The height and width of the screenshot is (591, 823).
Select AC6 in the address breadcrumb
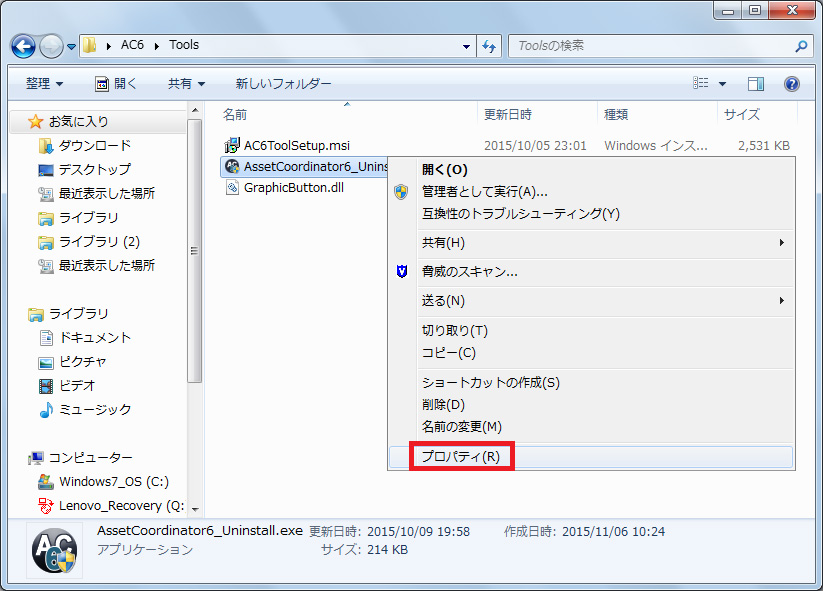(132, 45)
